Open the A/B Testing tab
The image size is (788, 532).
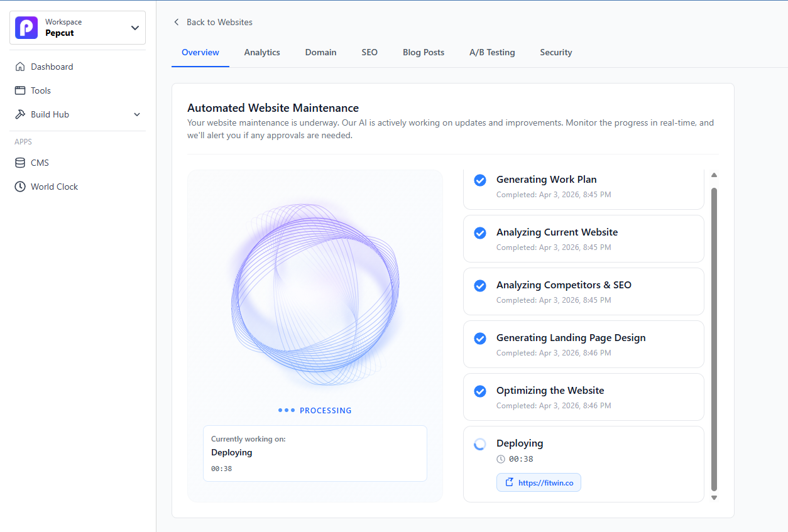492,52
